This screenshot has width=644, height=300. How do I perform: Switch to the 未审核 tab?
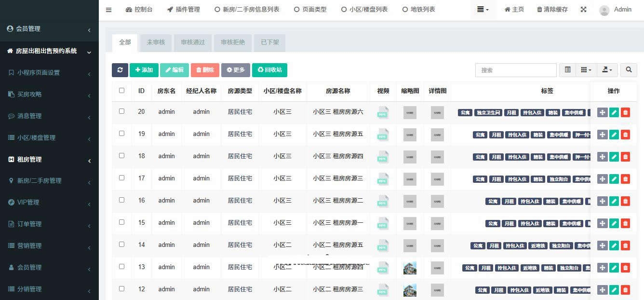[x=156, y=42]
